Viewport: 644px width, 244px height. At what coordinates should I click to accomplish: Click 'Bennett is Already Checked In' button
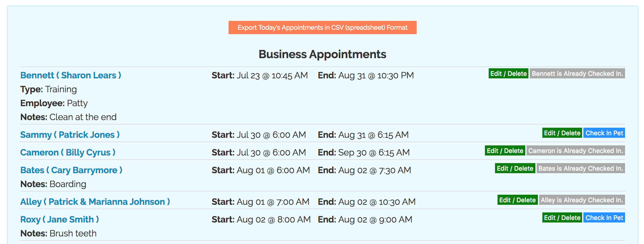[x=577, y=74]
